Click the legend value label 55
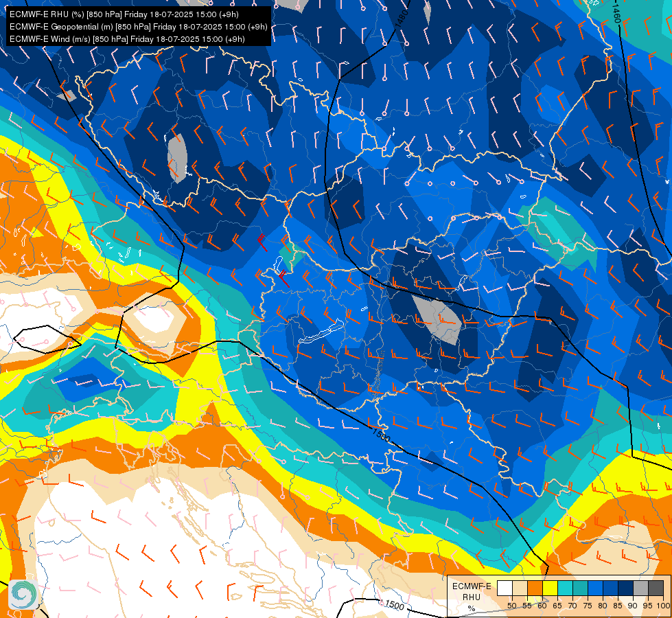The height and width of the screenshot is (618, 672). coord(526,606)
